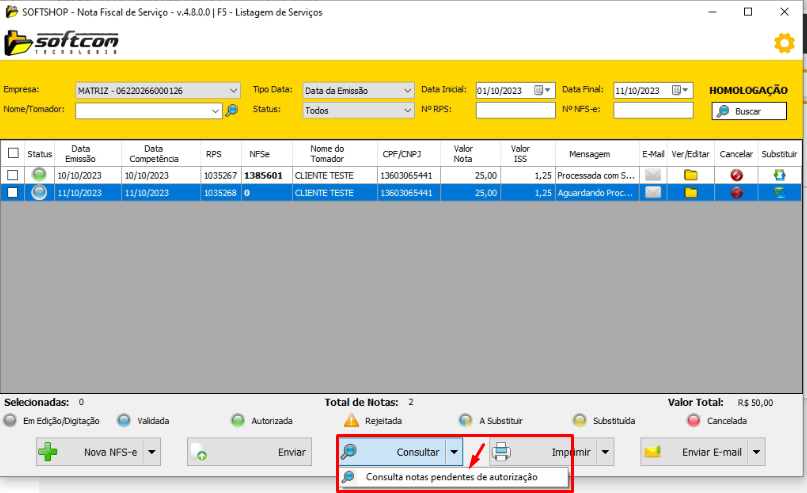807x493 pixels.
Task: Click the Buscar button
Action: point(749,111)
